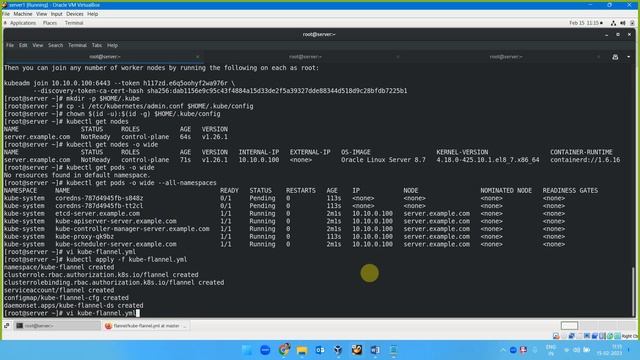This screenshot has width=640, height=360.
Task: Select root@server terminal in bottom window list
Action: click(x=57, y=326)
